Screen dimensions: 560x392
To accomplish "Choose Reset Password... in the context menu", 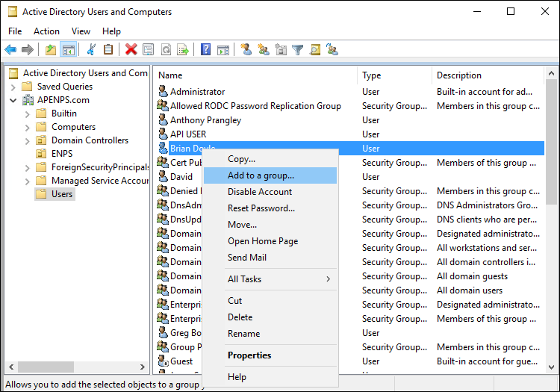I will (270, 208).
